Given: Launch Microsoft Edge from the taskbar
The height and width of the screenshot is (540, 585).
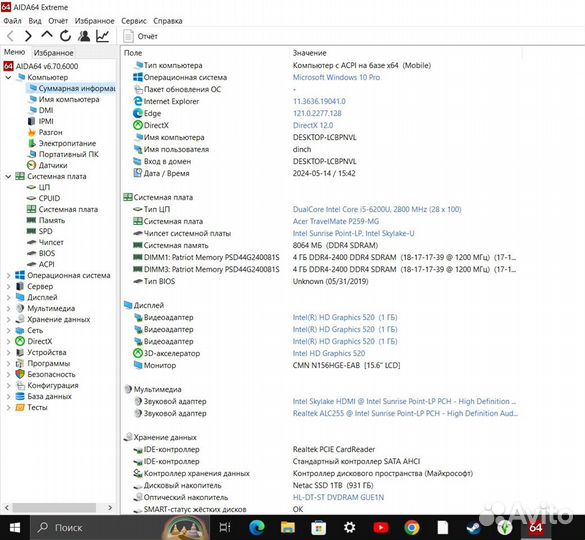Looking at the screenshot, I should point(257,528).
